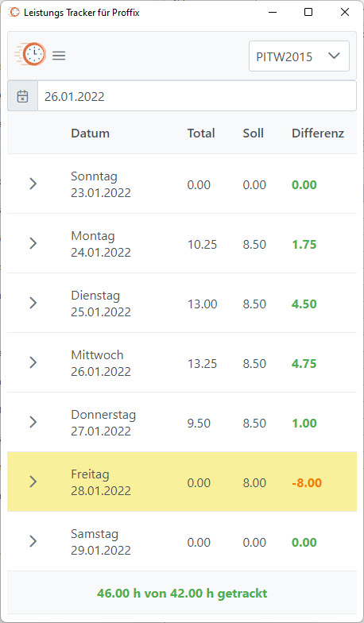Select the -8.00 difference value on Freitag
This screenshot has height=623, width=364.
[x=307, y=483]
